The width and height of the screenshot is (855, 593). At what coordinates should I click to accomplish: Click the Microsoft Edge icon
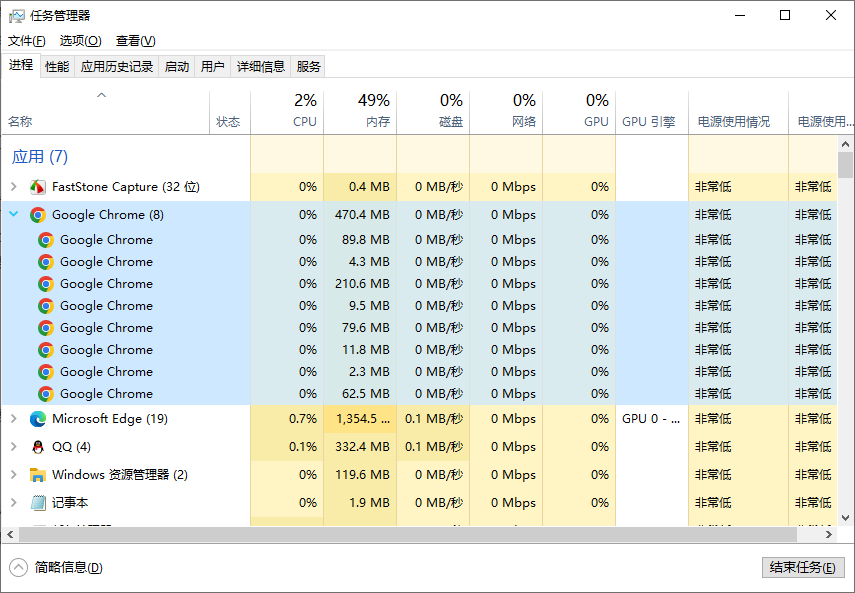[37, 418]
